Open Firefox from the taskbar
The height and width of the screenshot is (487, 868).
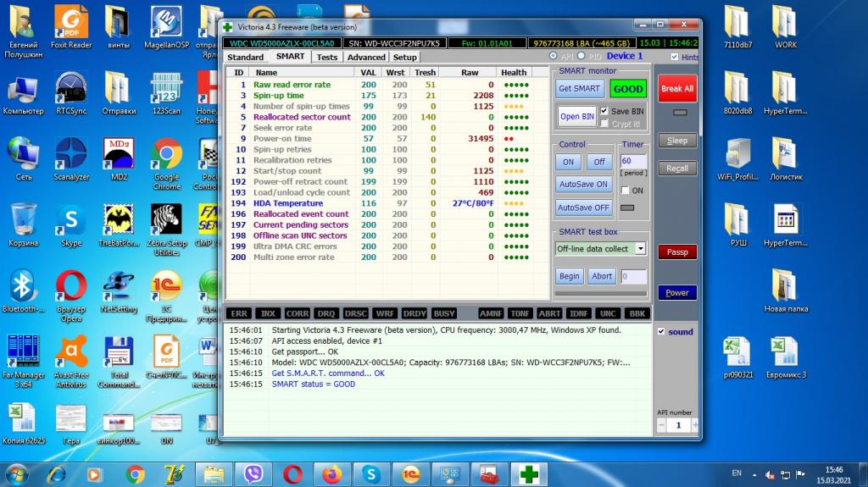[331, 474]
